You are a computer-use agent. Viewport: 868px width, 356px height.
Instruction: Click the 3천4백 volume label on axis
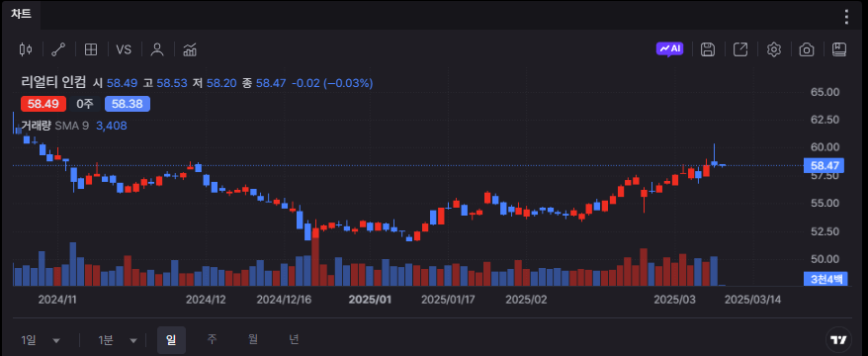[825, 279]
